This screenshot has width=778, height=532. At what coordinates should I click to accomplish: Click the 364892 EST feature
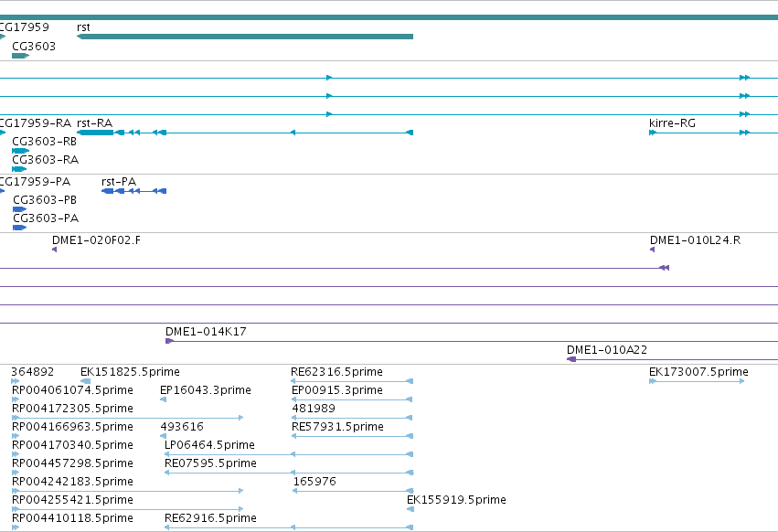[x=15, y=381]
